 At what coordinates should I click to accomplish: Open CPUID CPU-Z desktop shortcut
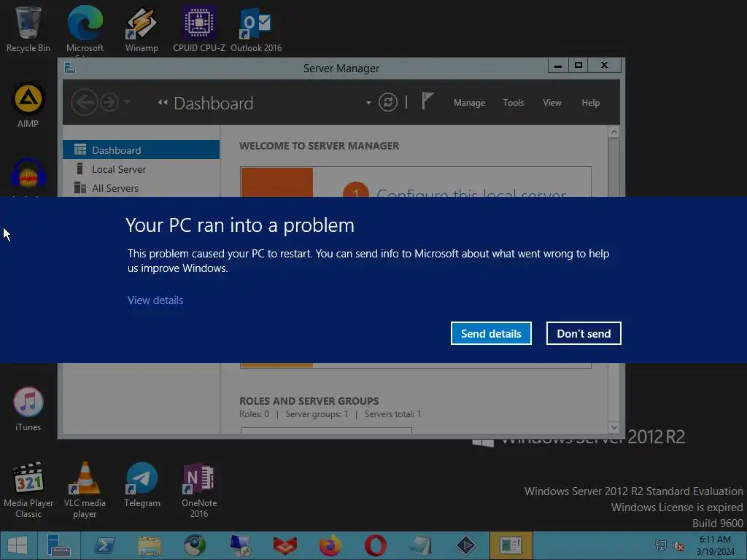click(198, 28)
